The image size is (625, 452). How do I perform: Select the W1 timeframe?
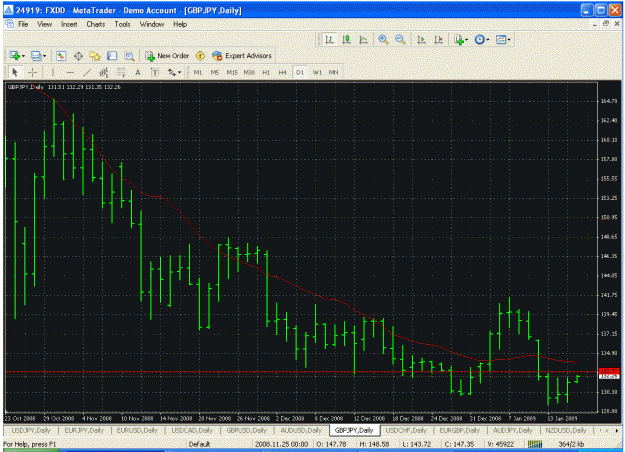pos(317,72)
